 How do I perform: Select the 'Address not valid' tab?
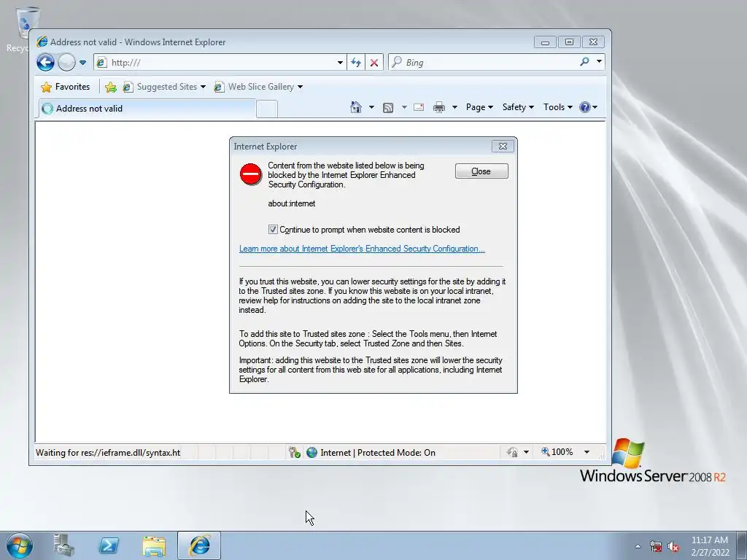click(x=147, y=109)
